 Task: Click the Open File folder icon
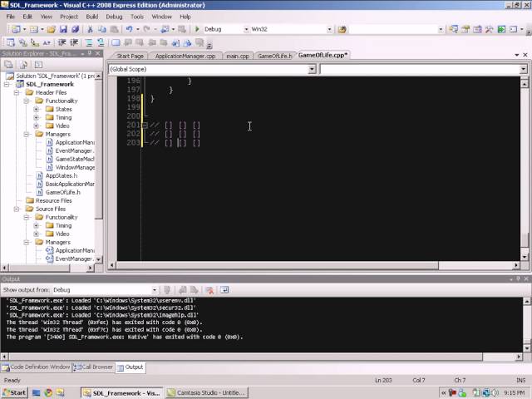click(52, 29)
